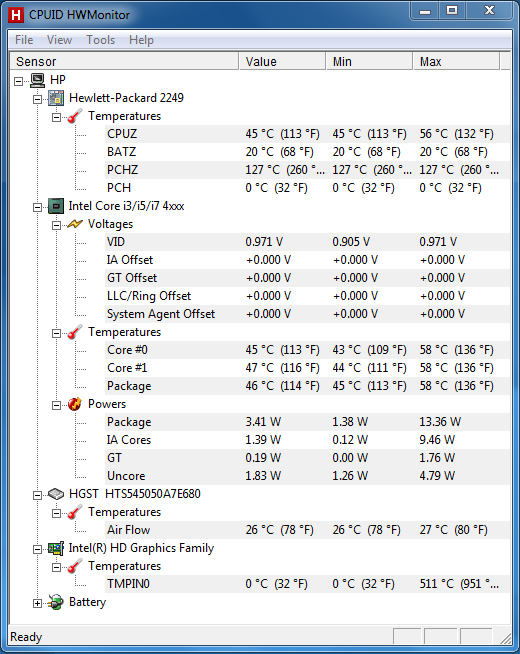Screen dimensions: 520x654
Task: Click the Hewlett-Packard 2249 motherboard icon
Action: (x=56, y=98)
